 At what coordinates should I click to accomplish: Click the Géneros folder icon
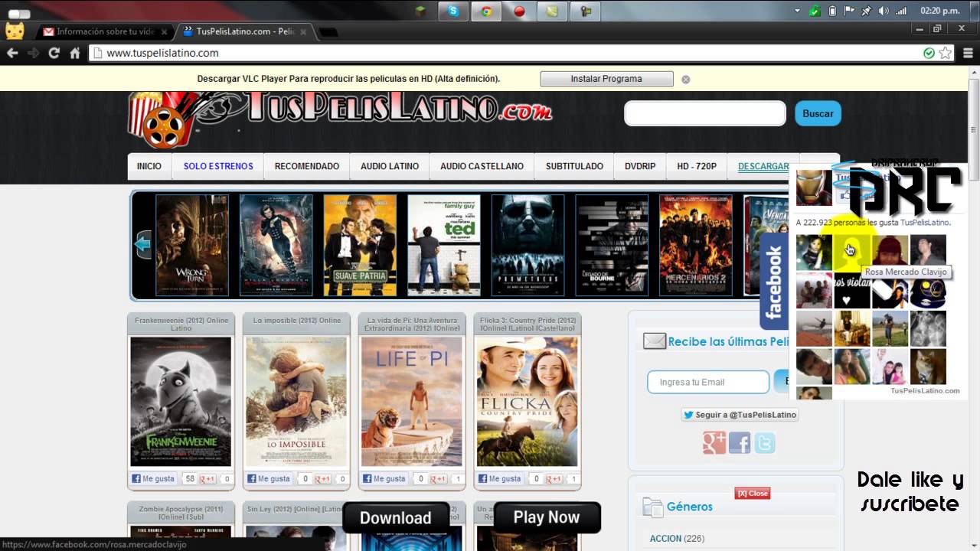pyautogui.click(x=652, y=507)
